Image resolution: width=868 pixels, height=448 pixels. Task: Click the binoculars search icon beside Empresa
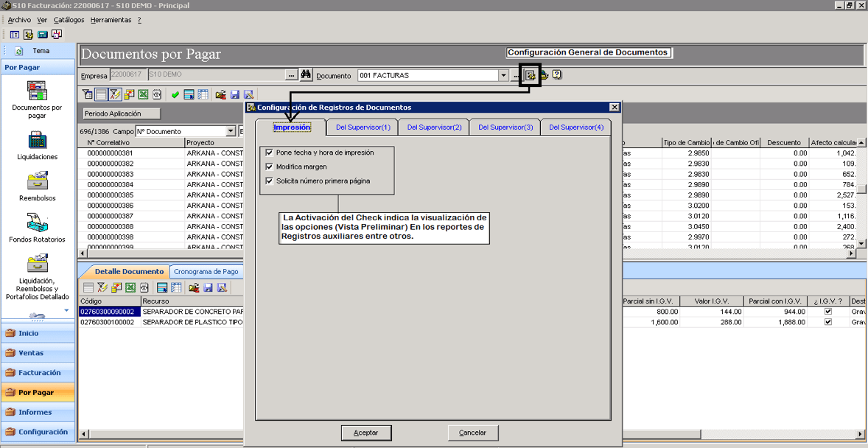[x=306, y=74]
